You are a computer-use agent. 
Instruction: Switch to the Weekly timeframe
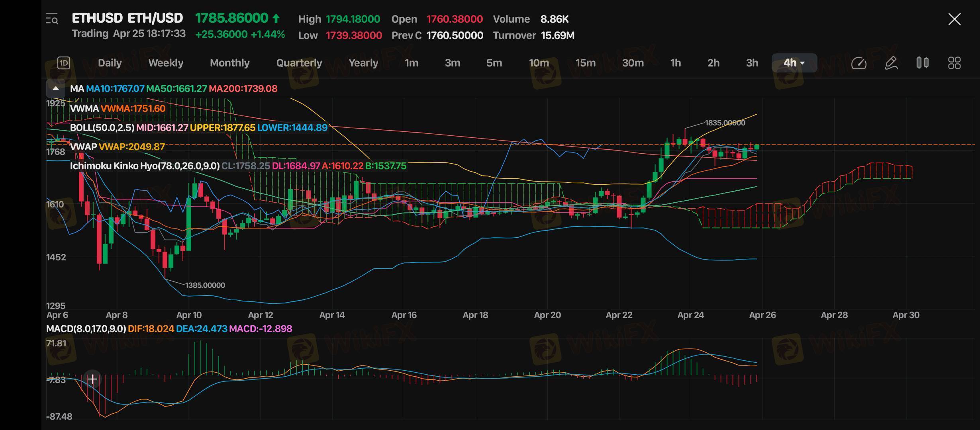pyautogui.click(x=166, y=63)
